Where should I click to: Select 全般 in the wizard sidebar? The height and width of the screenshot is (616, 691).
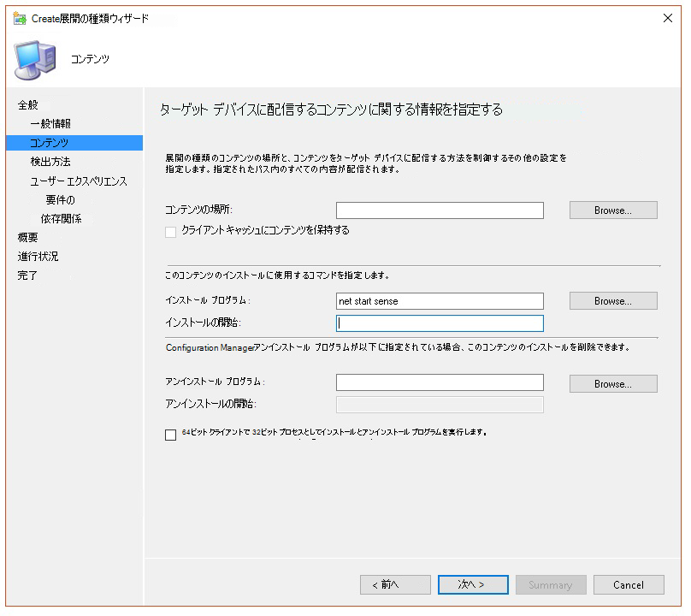click(x=28, y=104)
